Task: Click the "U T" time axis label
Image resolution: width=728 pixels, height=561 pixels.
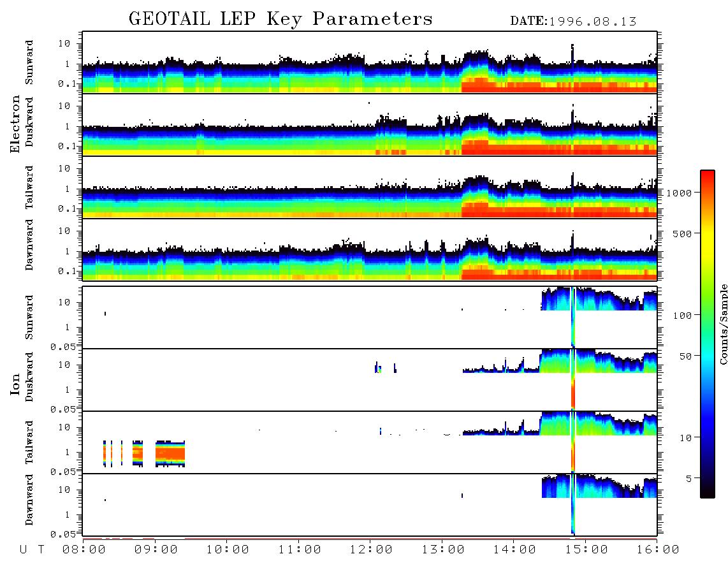Action: coord(32,550)
